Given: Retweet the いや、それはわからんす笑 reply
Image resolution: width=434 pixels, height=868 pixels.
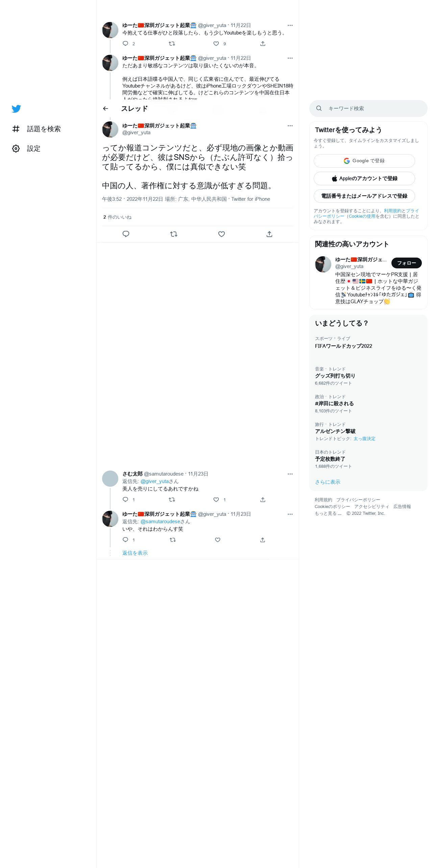Looking at the screenshot, I should (172, 540).
